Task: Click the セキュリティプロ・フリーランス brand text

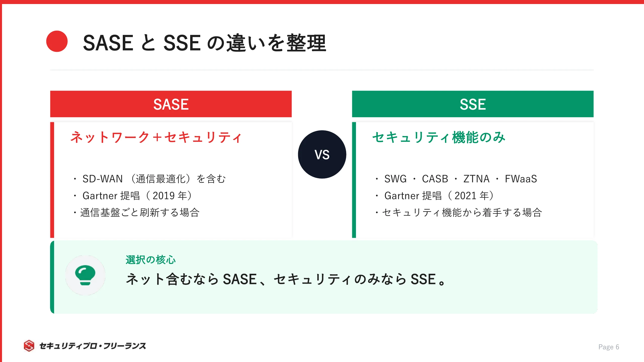Action: pyautogui.click(x=93, y=346)
